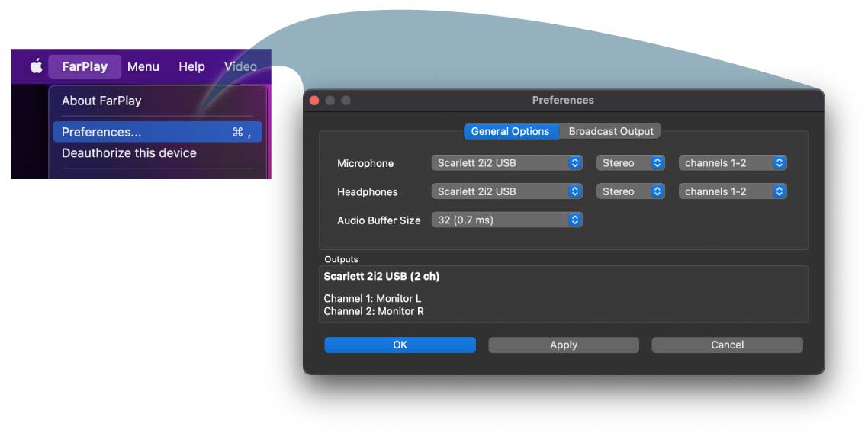Open the Audio Buffer Size dropdown
The height and width of the screenshot is (433, 868).
point(506,220)
